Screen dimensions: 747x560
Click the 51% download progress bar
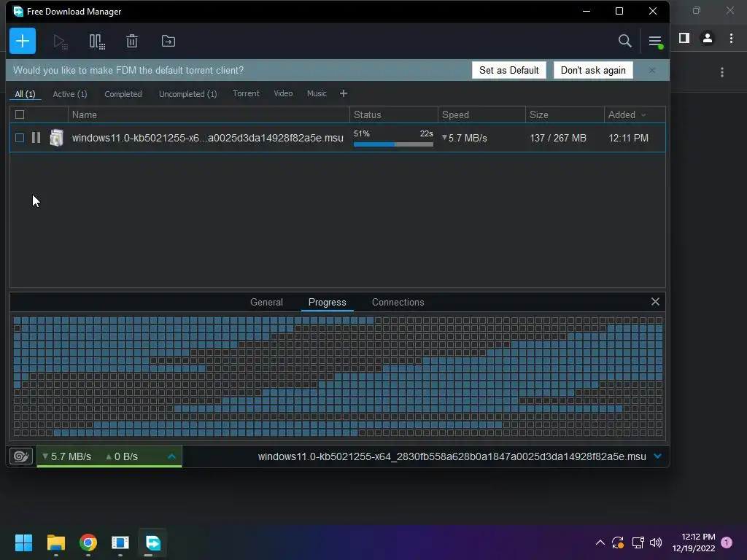tap(393, 144)
